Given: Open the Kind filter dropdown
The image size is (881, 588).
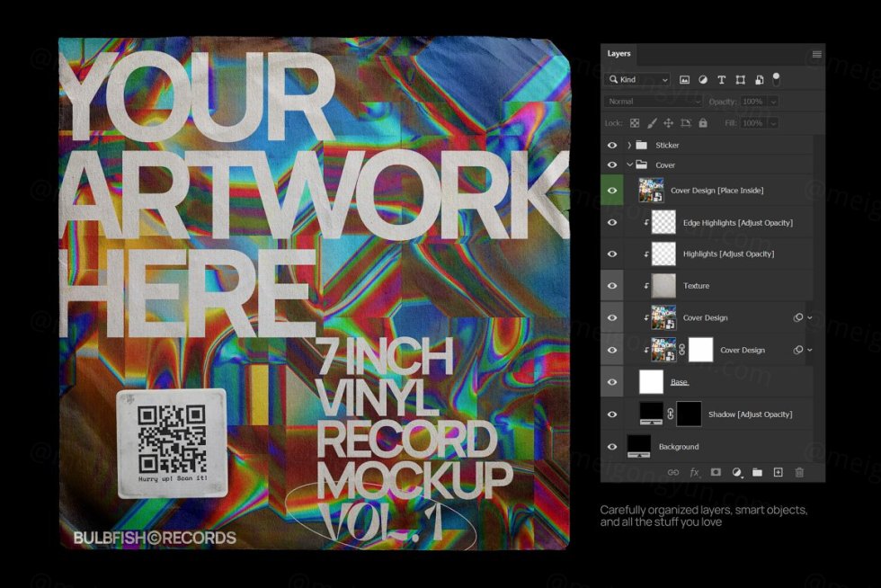Looking at the screenshot, I should click(638, 79).
